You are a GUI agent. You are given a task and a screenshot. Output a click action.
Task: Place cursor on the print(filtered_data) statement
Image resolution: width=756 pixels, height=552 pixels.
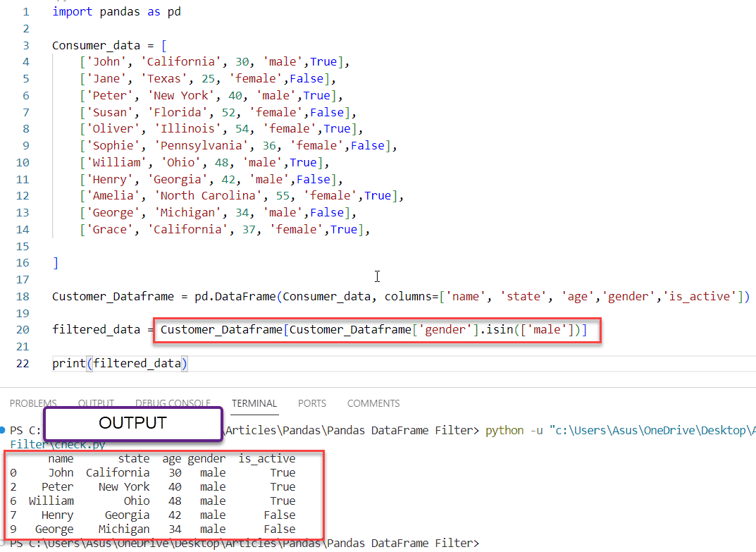(x=120, y=363)
